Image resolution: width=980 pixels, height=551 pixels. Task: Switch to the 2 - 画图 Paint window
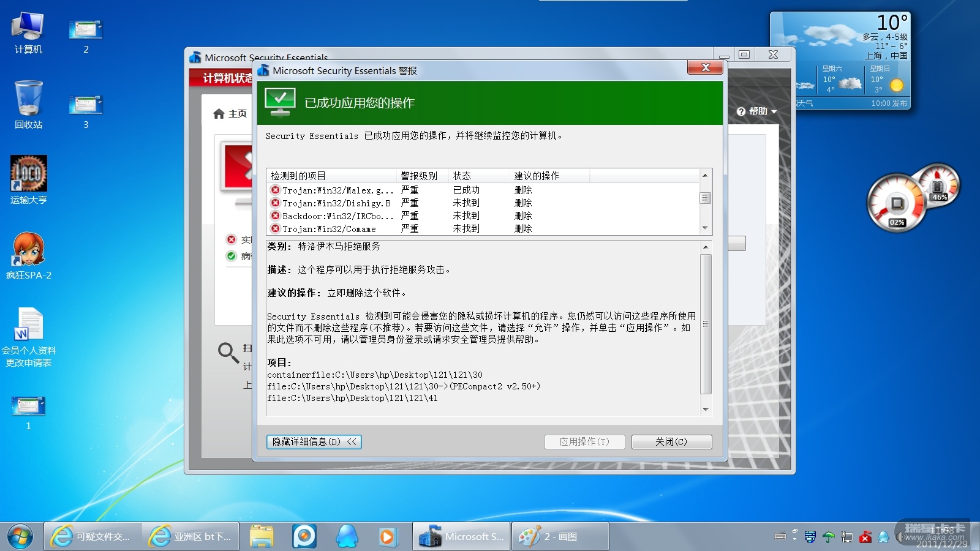pos(560,536)
